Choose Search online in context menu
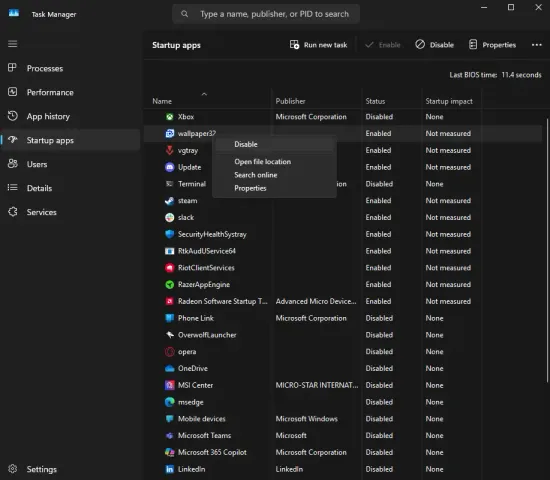The image size is (550, 480). (274, 175)
